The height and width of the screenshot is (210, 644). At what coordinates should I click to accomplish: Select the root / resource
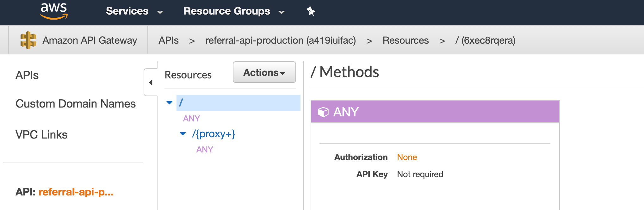181,103
